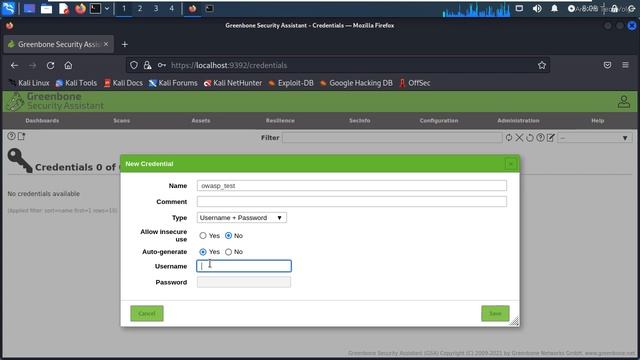Select Yes for Auto-generate

pyautogui.click(x=203, y=252)
